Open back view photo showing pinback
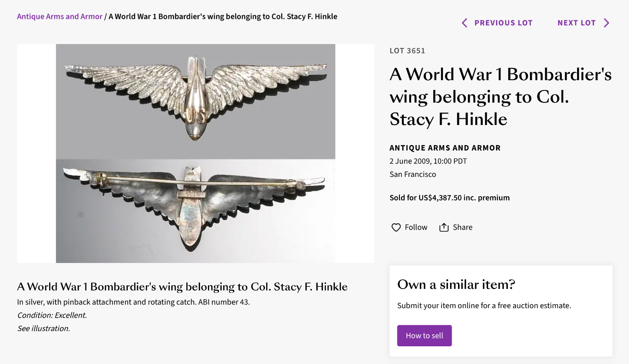The width and height of the screenshot is (629, 364). (195, 211)
